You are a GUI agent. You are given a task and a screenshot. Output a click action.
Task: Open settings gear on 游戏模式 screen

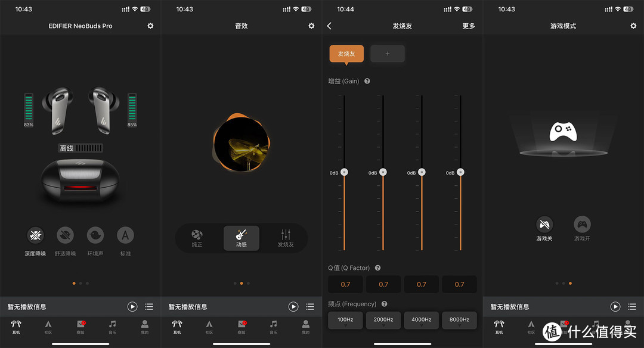pos(633,26)
